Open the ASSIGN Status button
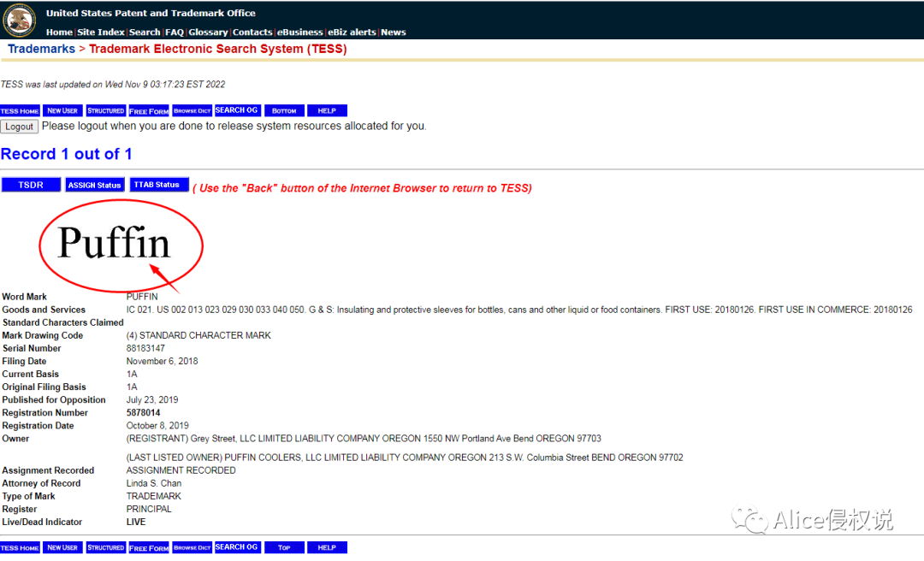Screen dimensions: 924x561 click(94, 185)
